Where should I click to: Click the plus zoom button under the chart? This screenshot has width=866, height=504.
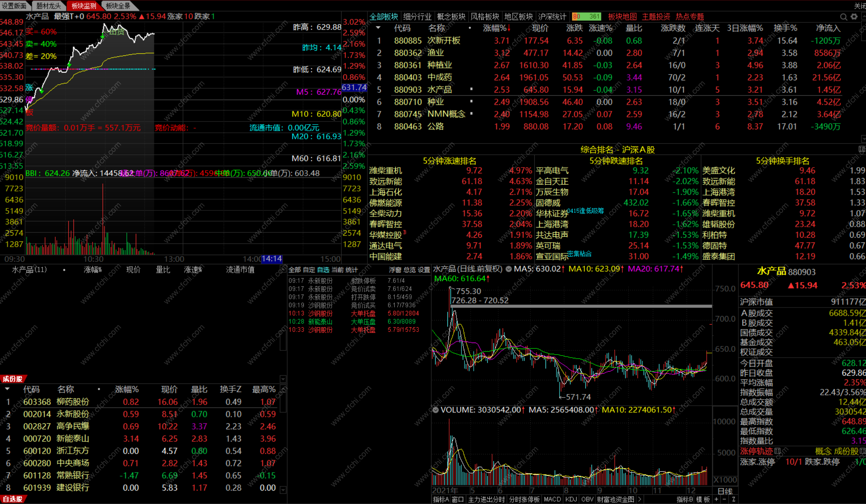click(716, 499)
